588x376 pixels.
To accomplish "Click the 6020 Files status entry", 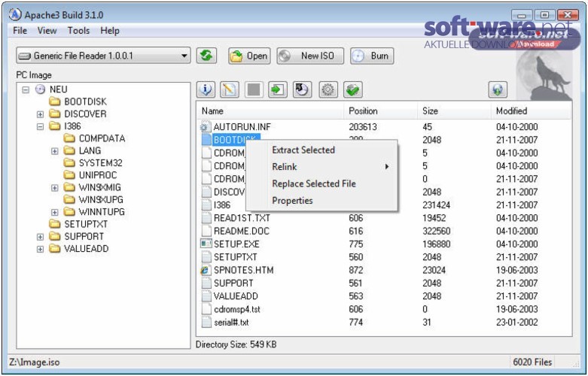I will (532, 362).
